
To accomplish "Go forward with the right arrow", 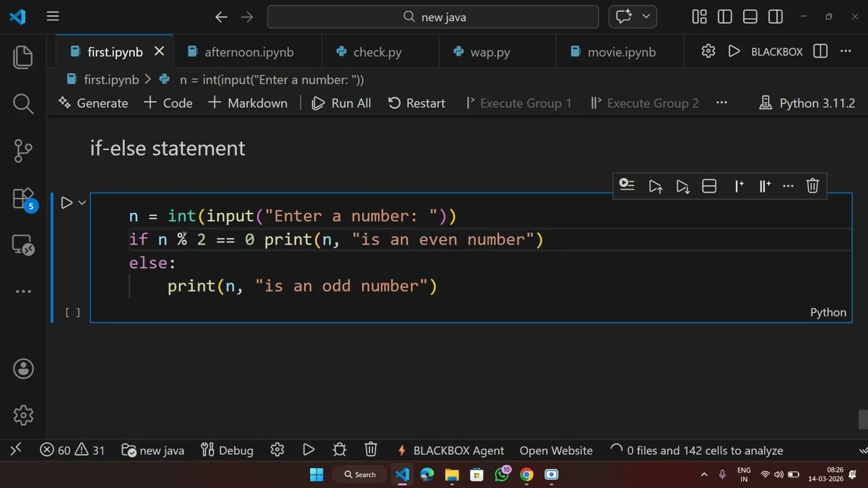I will click(x=247, y=17).
